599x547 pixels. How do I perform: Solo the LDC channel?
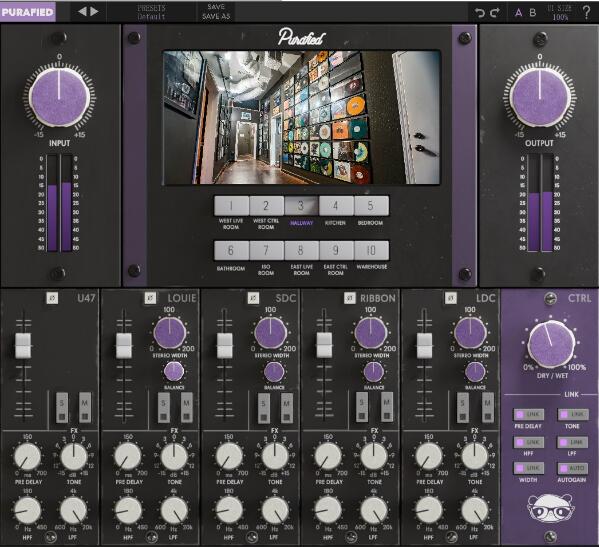[463, 407]
